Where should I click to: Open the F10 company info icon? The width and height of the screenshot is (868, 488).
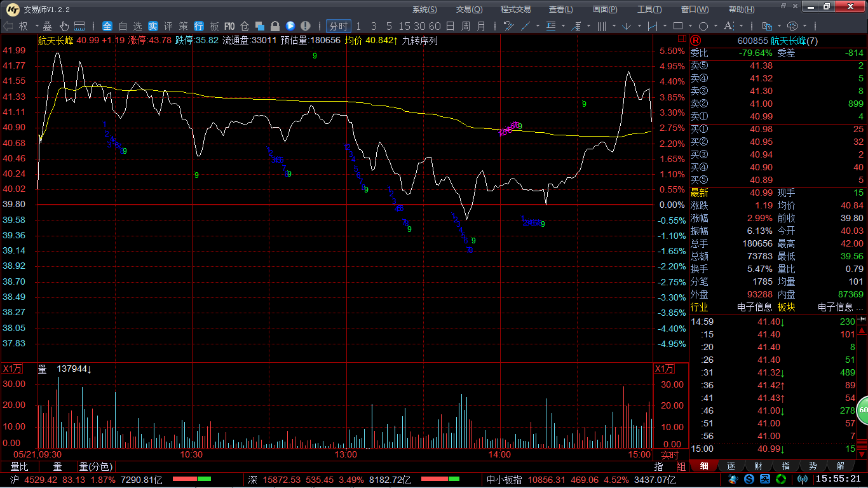click(x=229, y=26)
